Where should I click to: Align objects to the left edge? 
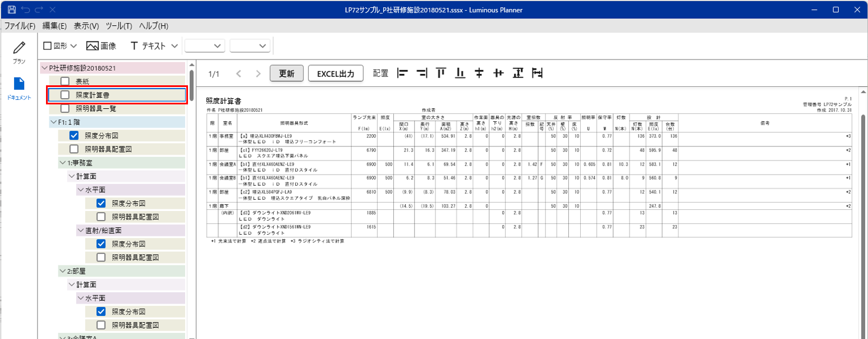pos(403,74)
